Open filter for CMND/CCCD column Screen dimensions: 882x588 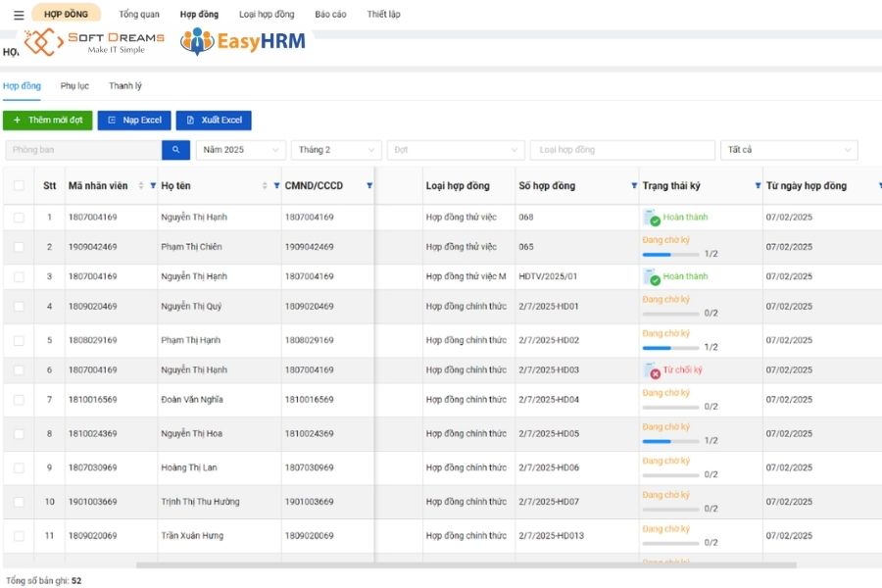click(369, 185)
